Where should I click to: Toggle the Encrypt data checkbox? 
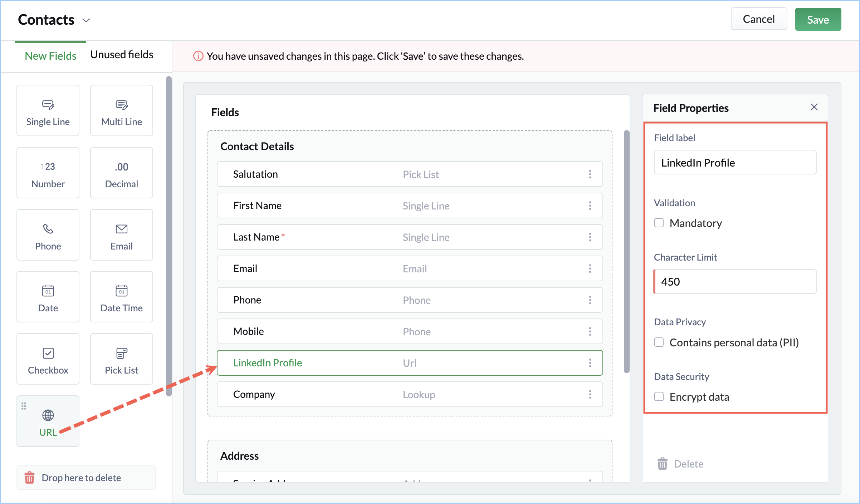click(x=659, y=397)
